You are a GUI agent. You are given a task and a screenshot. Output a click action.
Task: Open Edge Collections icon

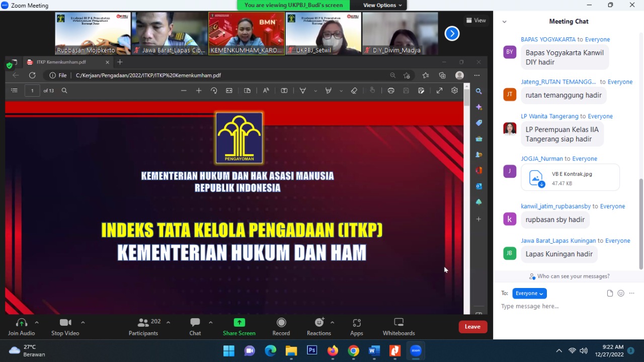442,76
